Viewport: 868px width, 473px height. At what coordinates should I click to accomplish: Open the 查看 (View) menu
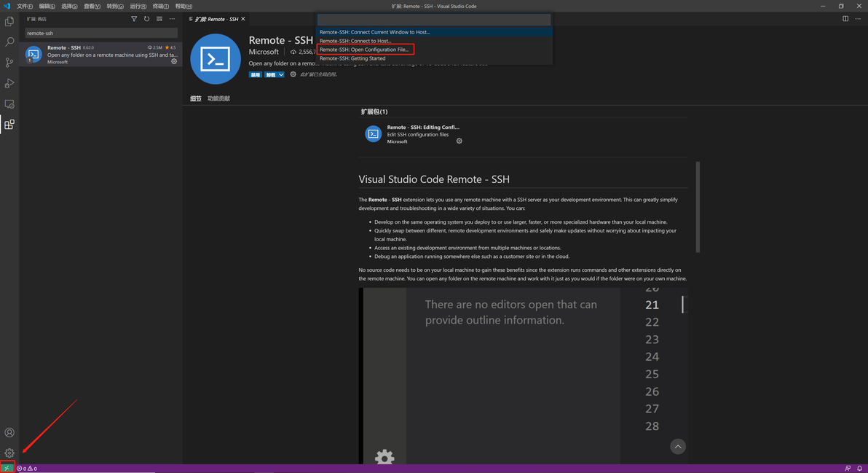92,6
